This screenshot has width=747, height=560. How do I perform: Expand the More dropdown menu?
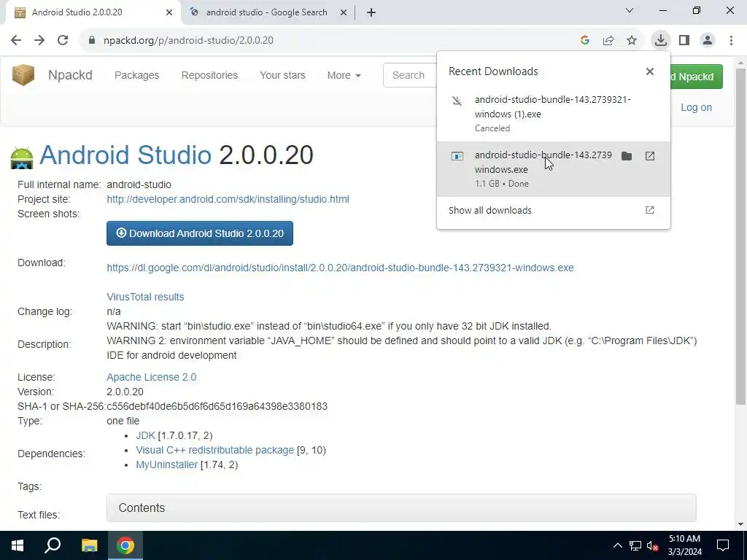pyautogui.click(x=344, y=75)
